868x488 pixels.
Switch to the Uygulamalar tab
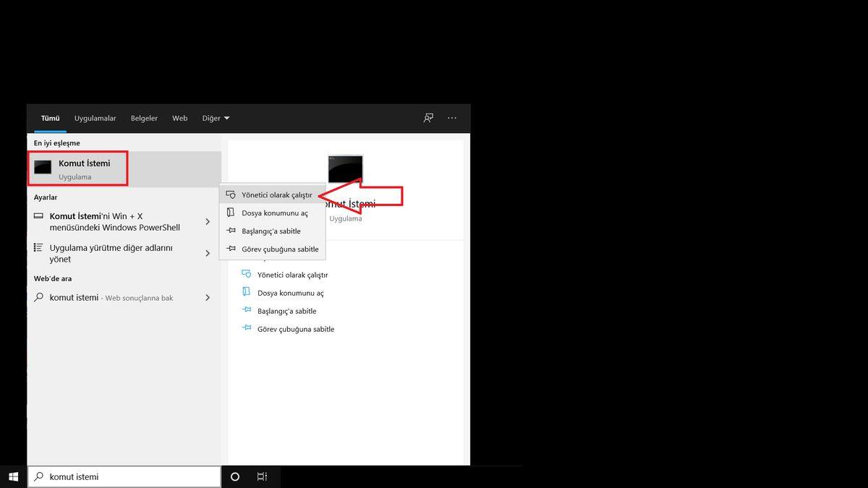pos(95,118)
